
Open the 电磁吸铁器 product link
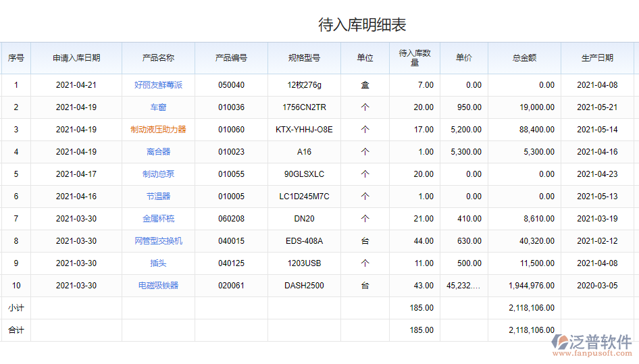click(158, 286)
